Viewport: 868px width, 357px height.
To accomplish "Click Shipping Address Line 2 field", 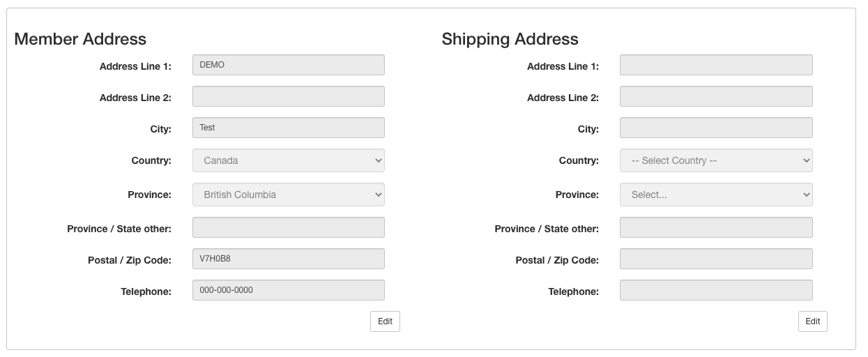I will [715, 96].
